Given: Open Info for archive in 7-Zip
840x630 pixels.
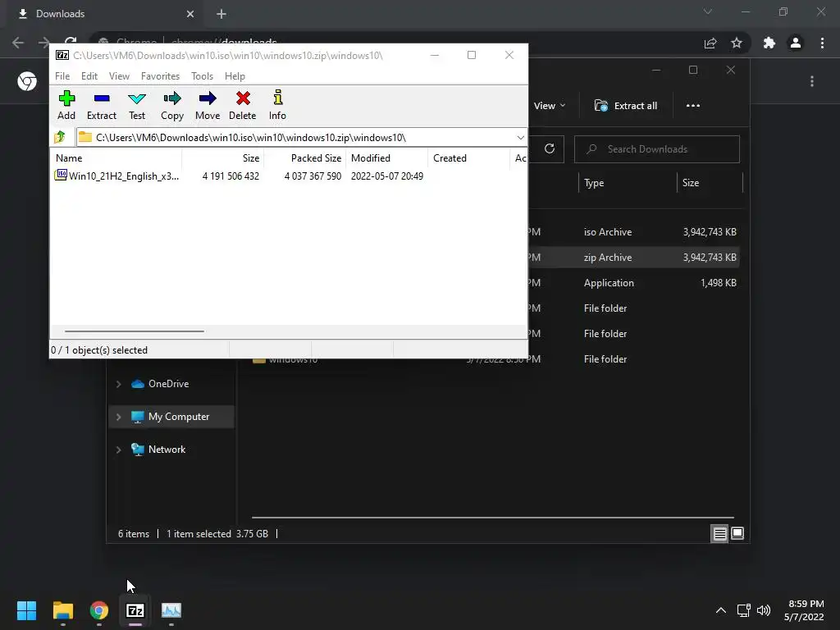Looking at the screenshot, I should pyautogui.click(x=277, y=105).
